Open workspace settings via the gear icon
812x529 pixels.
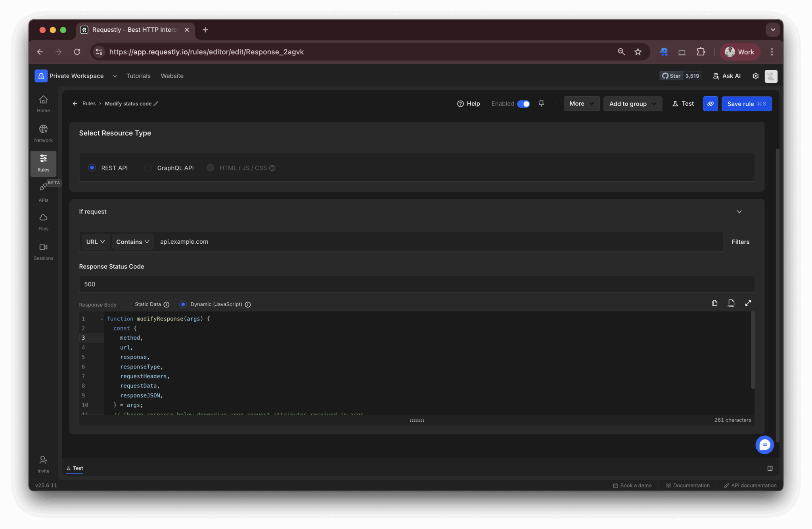coord(755,76)
